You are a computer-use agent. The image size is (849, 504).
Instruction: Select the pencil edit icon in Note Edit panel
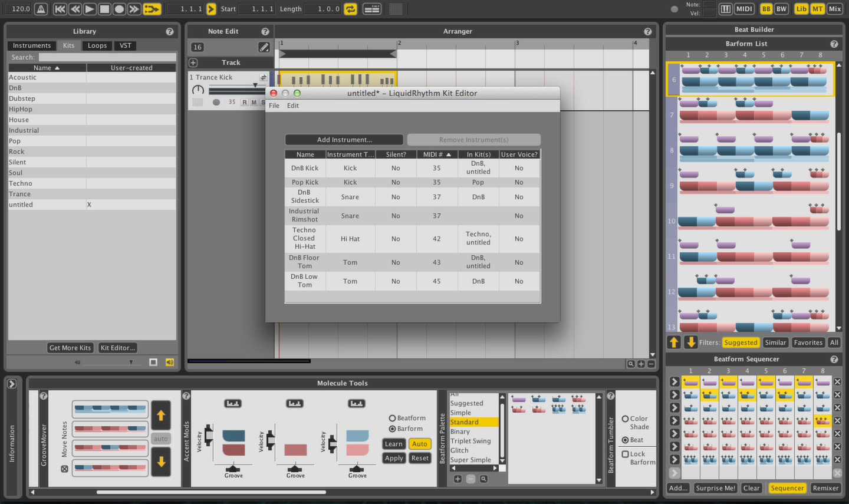264,47
